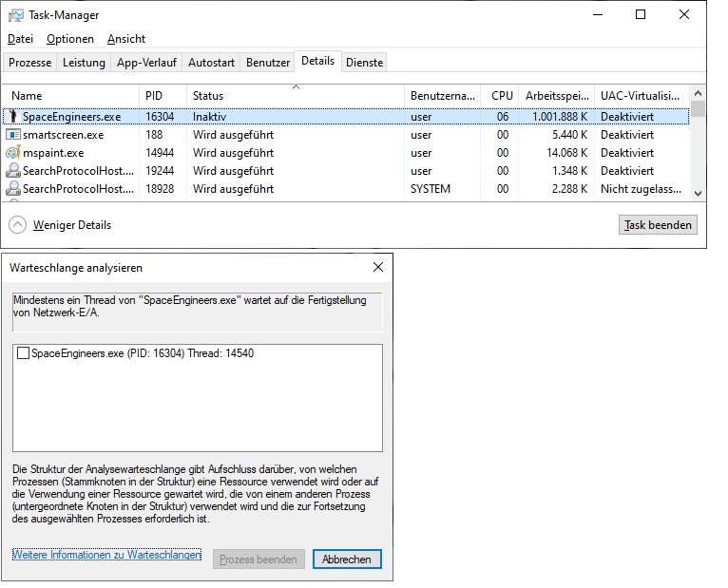Click icon of SearchProtocolHost PID 18928

pyautogui.click(x=13, y=189)
